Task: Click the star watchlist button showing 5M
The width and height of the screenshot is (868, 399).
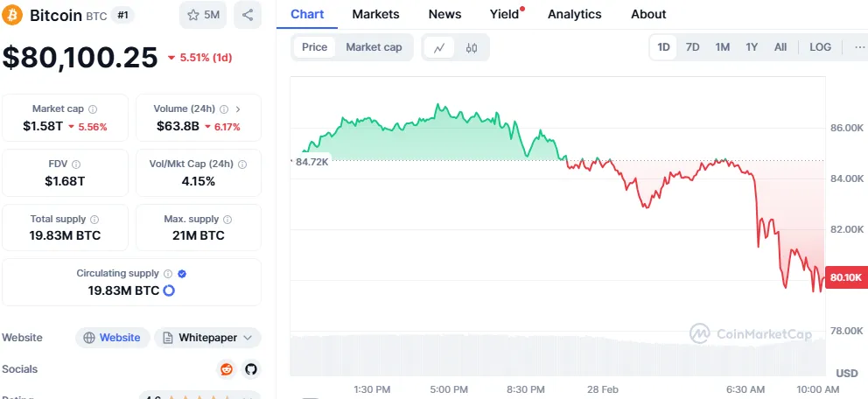Action: 204,15
